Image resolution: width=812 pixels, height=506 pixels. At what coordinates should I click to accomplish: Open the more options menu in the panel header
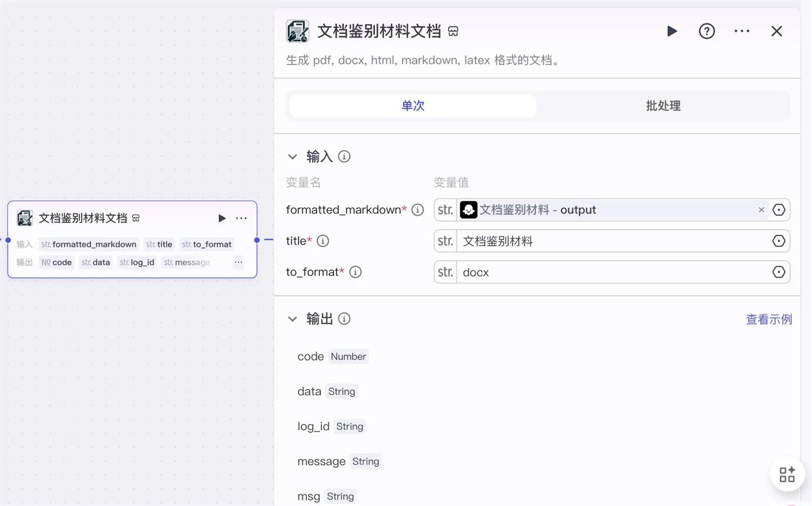tap(741, 31)
